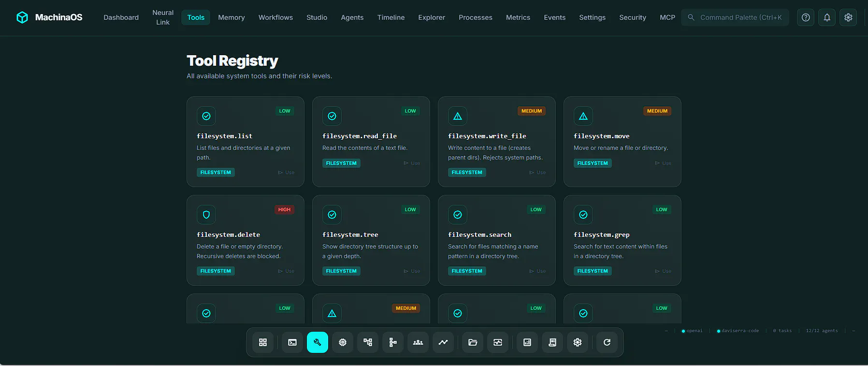Click the FILESYSTEM tag on filesystem.list
The height and width of the screenshot is (366, 868).
pyautogui.click(x=216, y=173)
